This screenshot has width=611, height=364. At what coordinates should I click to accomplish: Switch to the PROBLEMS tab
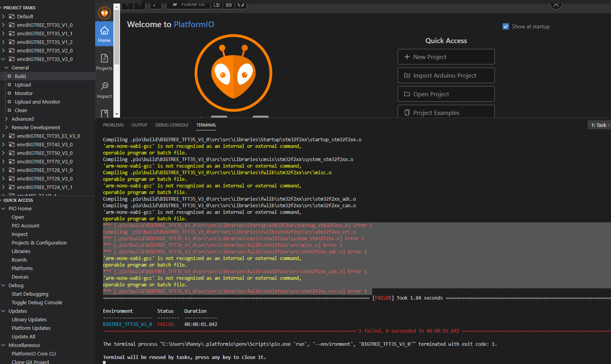pyautogui.click(x=113, y=125)
